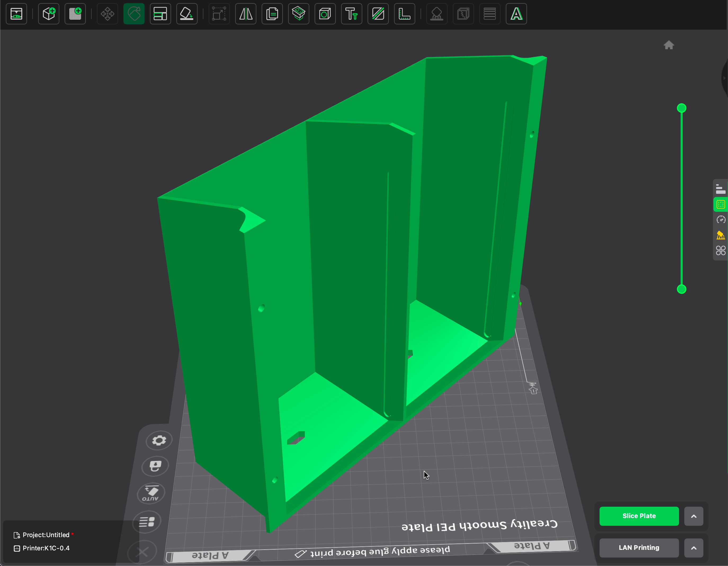Select the Move tool in the toolbar

[107, 14]
